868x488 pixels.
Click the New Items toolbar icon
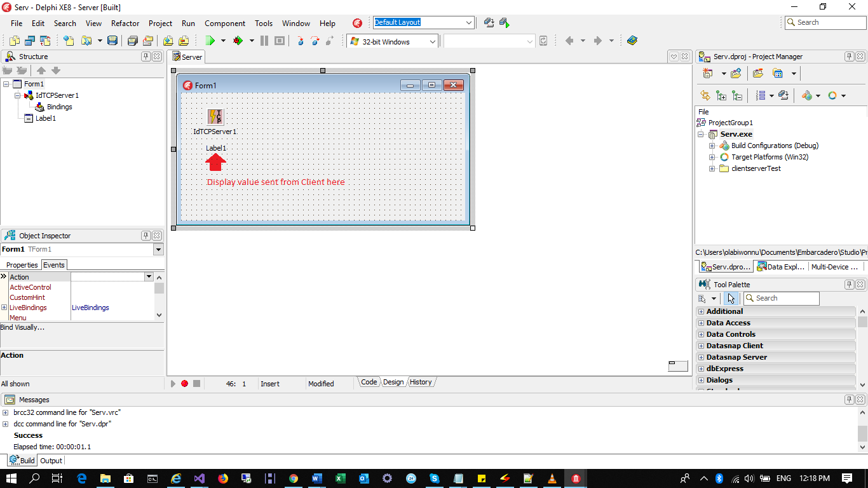coord(69,41)
